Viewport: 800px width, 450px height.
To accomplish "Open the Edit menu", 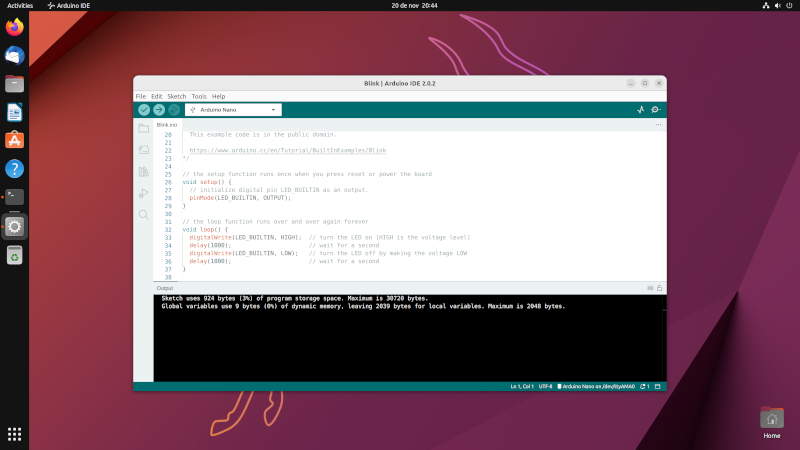I will [157, 96].
